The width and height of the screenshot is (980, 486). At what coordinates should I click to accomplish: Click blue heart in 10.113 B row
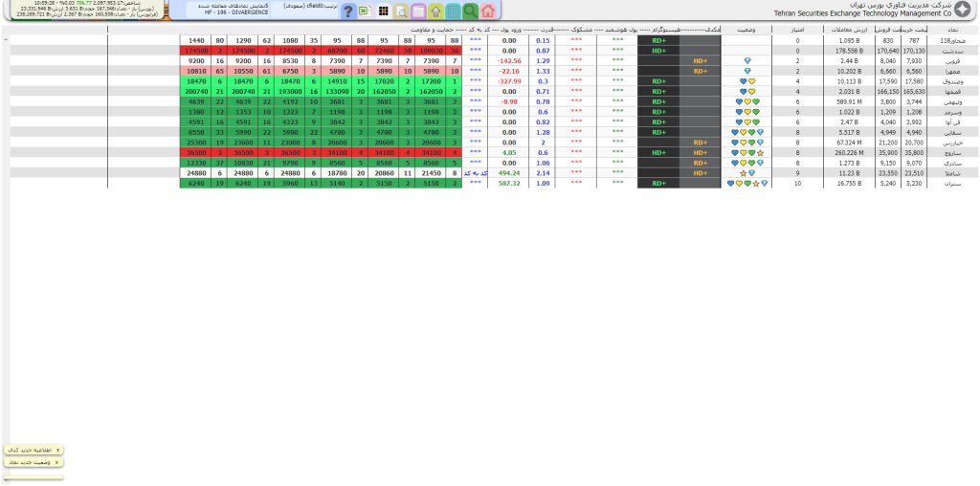tap(743, 81)
